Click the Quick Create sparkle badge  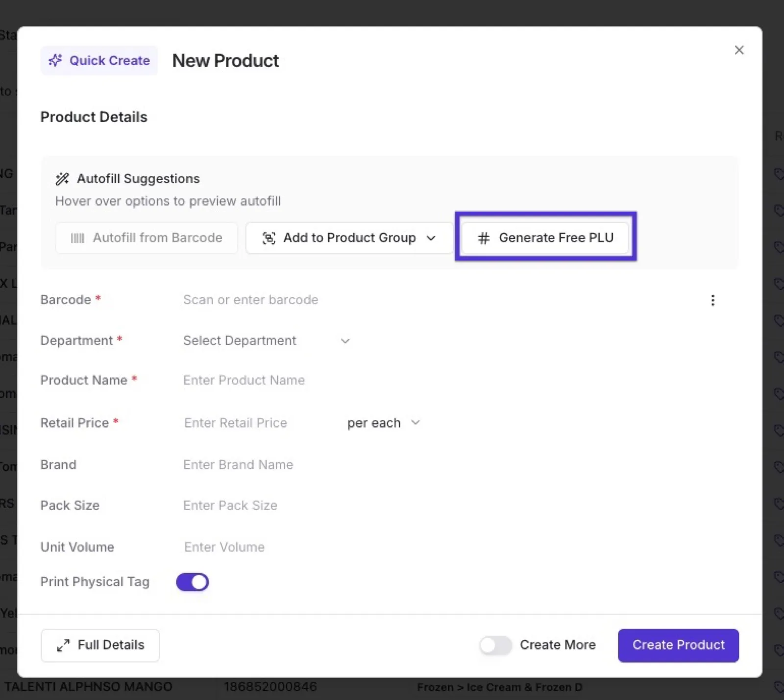[99, 60]
